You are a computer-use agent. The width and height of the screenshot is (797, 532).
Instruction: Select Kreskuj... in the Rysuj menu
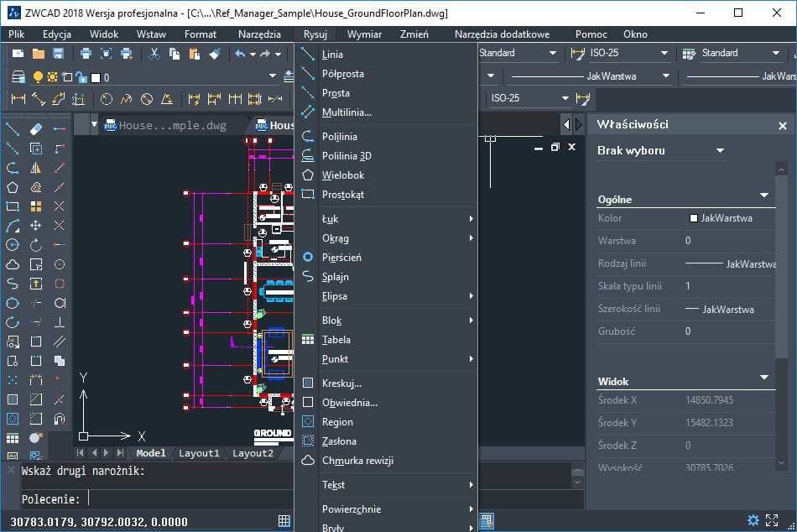341,383
